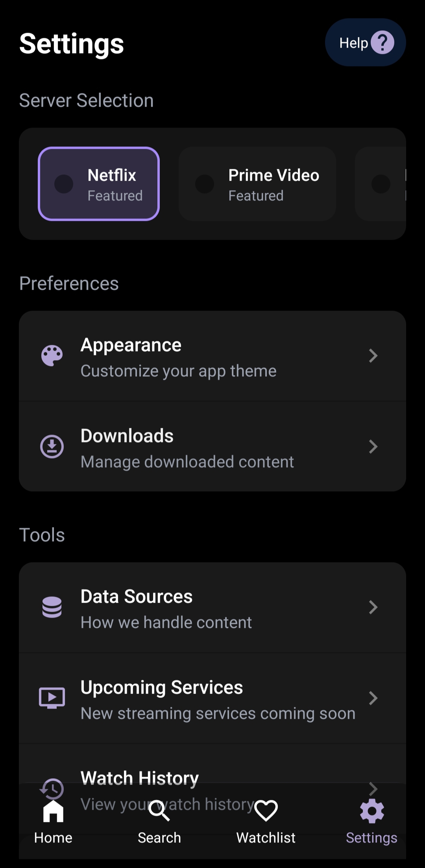425x868 pixels.
Task: Click the Help question mark icon
Action: click(382, 43)
